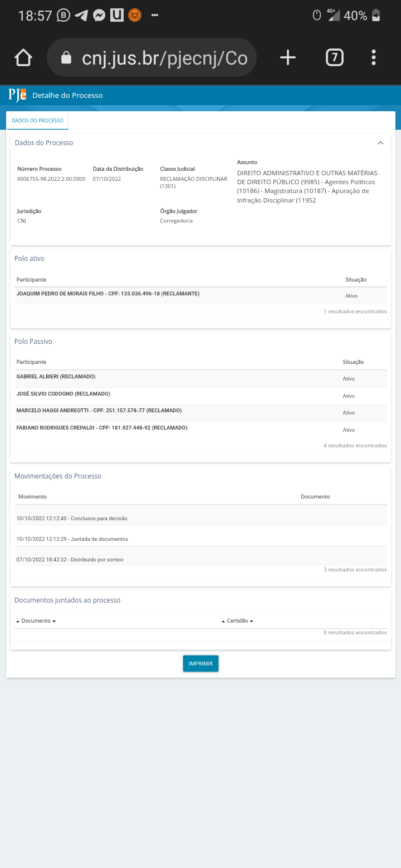Open the browser three-dot menu
Screen dimensions: 401x868
pyautogui.click(x=374, y=57)
